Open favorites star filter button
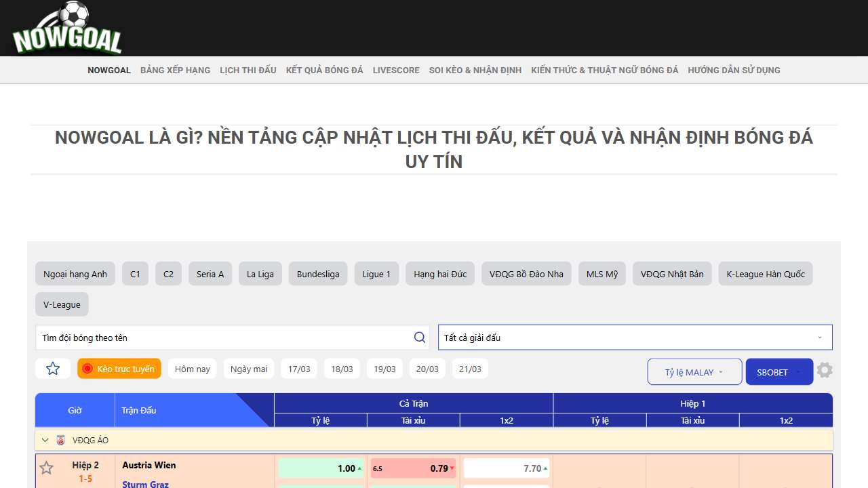Image resolution: width=868 pixels, height=488 pixels. tap(53, 369)
